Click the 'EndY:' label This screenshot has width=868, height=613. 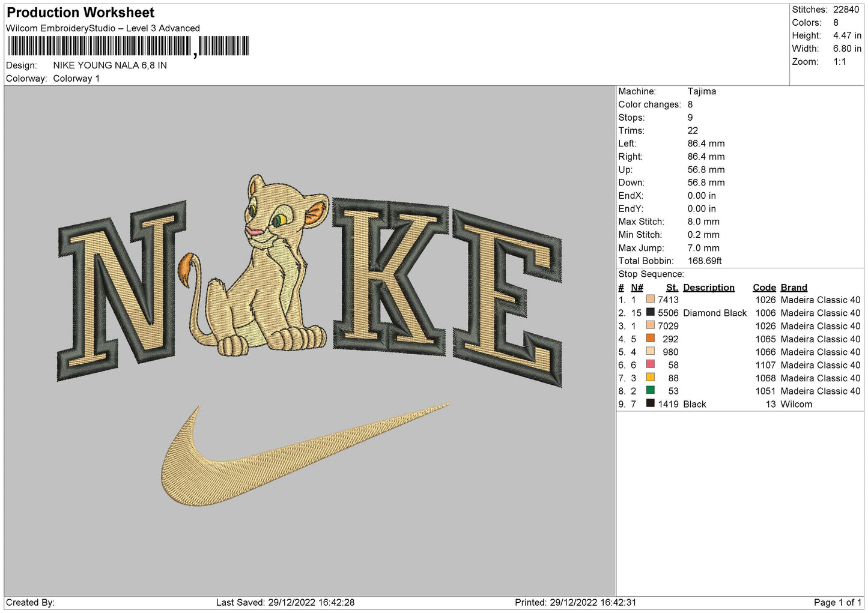(631, 209)
